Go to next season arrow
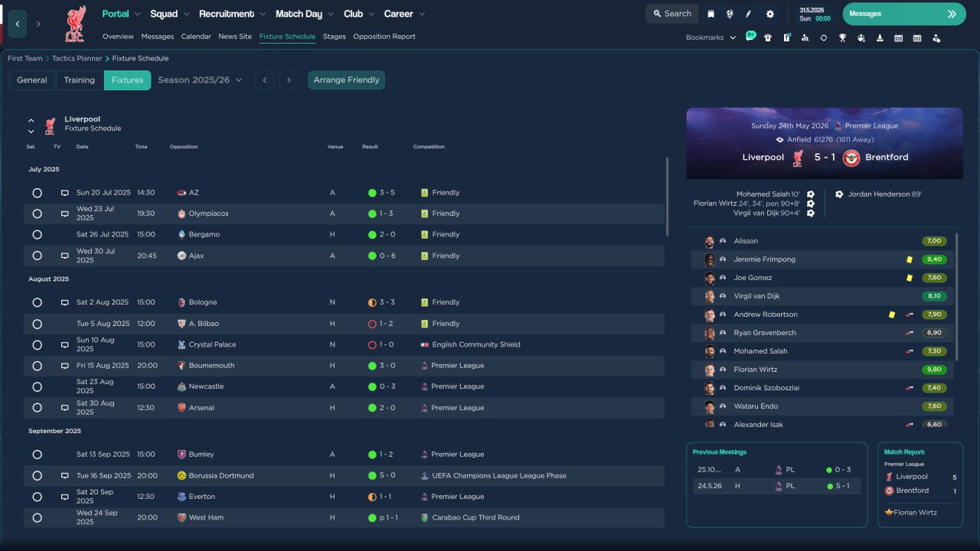This screenshot has width=980, height=551. pos(289,80)
